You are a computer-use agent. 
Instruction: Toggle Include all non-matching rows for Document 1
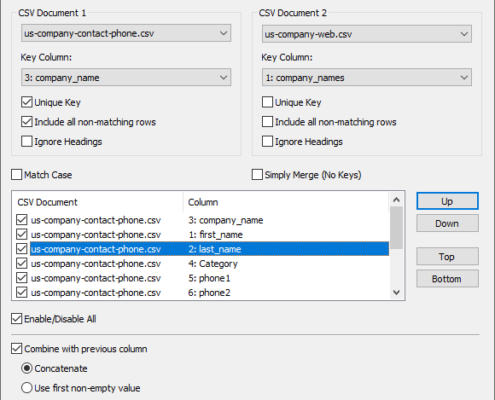[x=27, y=122]
